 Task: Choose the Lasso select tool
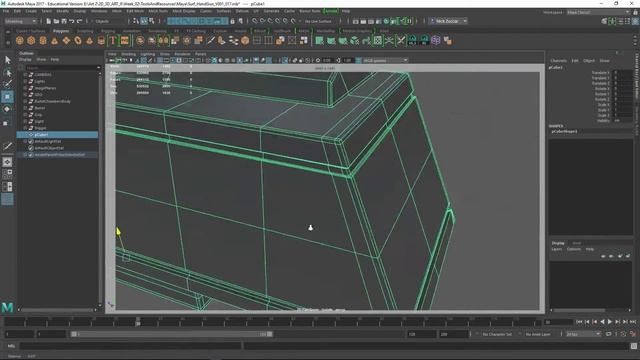tap(7, 73)
